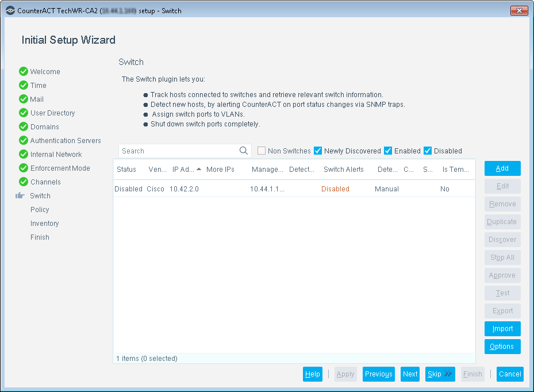534x392 pixels.
Task: Click the green checkmark next to Enforcement Mode
Action: click(x=24, y=168)
